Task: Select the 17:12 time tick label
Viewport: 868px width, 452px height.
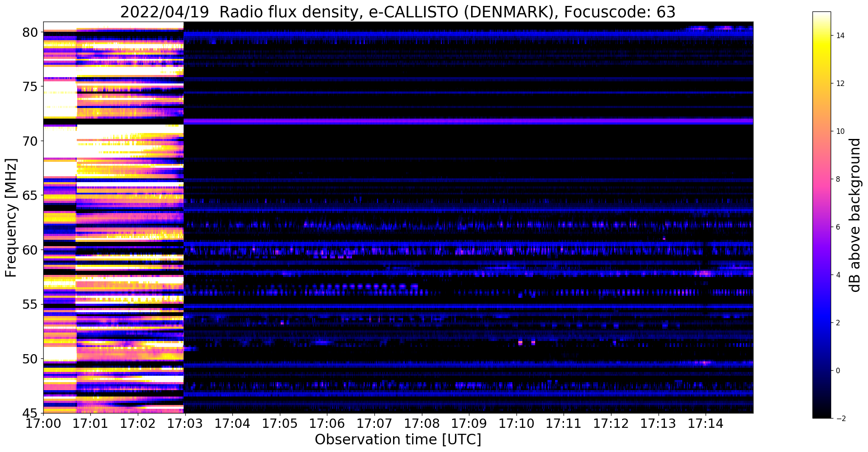Action: (x=611, y=424)
